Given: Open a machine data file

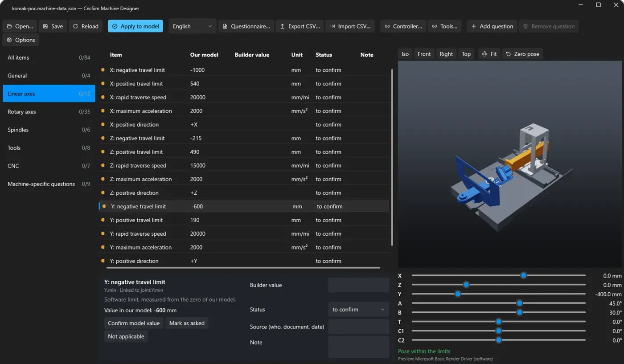Looking at the screenshot, I should pos(20,26).
